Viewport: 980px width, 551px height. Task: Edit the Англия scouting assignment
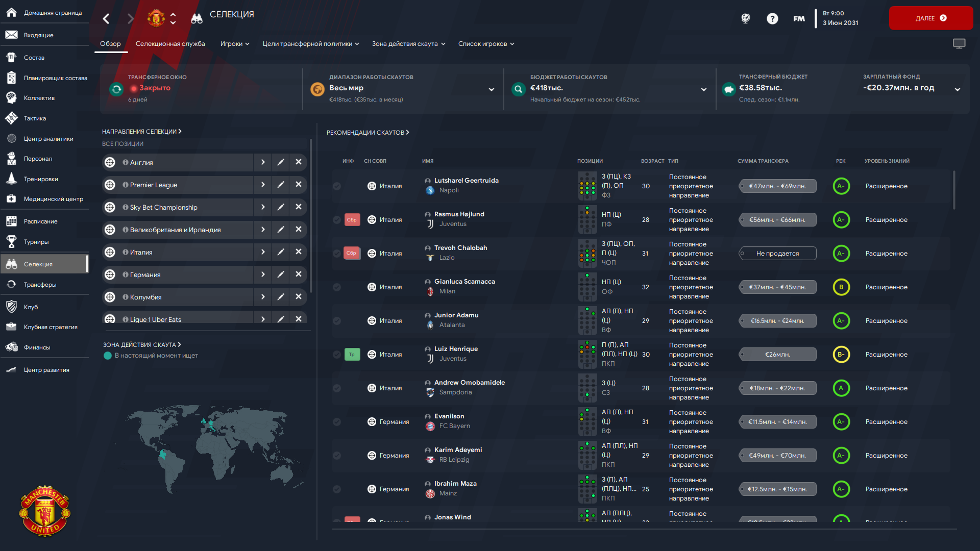281,162
